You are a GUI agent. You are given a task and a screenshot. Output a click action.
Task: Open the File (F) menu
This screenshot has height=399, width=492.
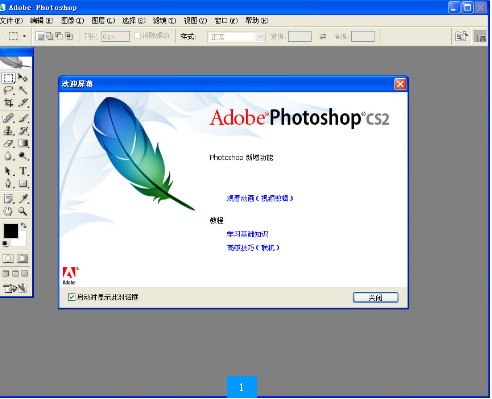pyautogui.click(x=11, y=21)
